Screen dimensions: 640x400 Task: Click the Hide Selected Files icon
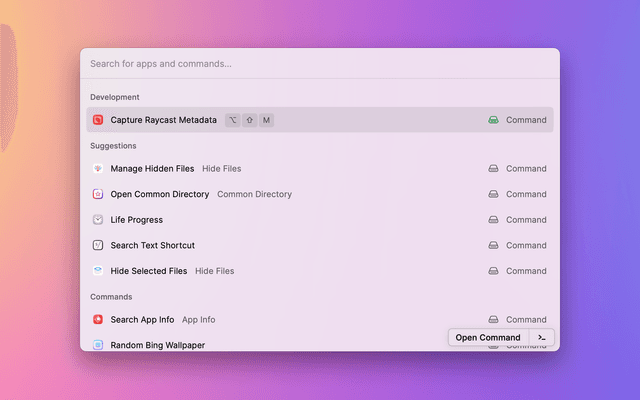[x=98, y=271]
